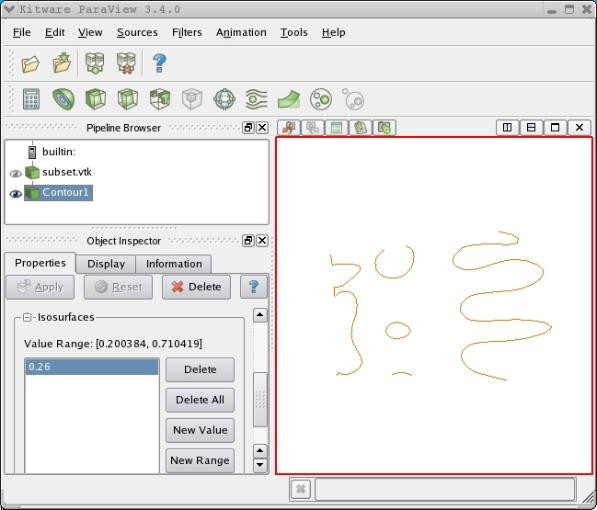Apply the Glyph filter icon
Screen dimensions: 597x510
(x=224, y=99)
